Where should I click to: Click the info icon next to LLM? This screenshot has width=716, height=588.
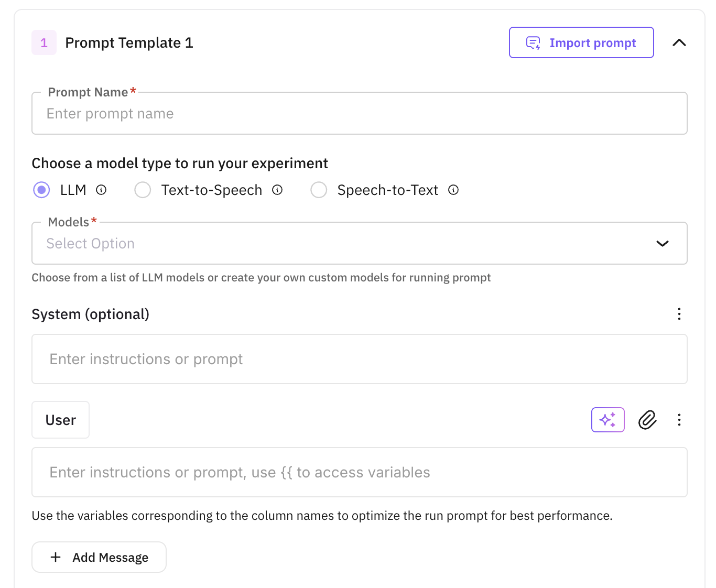(101, 190)
